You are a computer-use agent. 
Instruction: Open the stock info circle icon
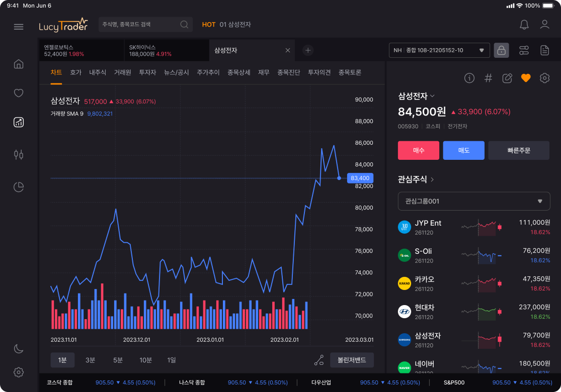pyautogui.click(x=469, y=78)
